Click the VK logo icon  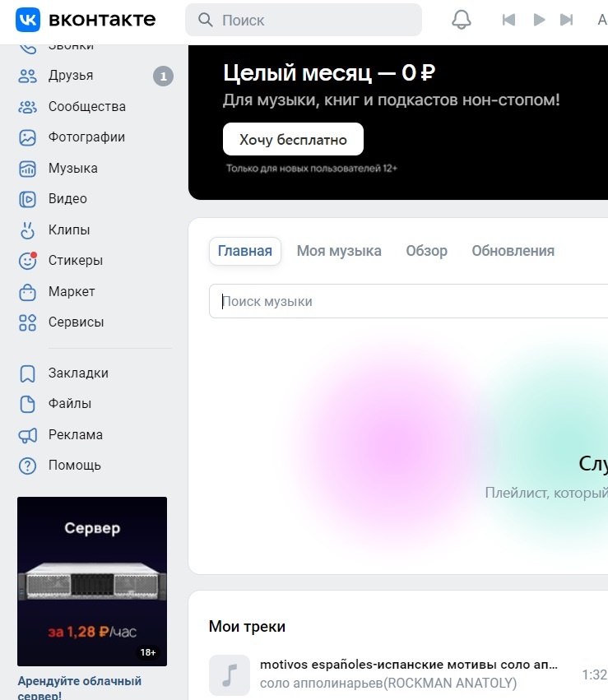(x=28, y=20)
